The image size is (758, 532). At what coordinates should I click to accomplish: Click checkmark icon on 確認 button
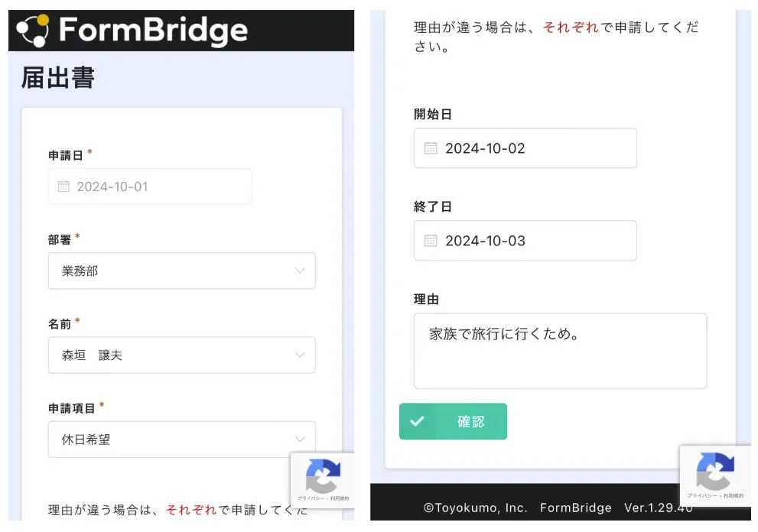pyautogui.click(x=417, y=421)
